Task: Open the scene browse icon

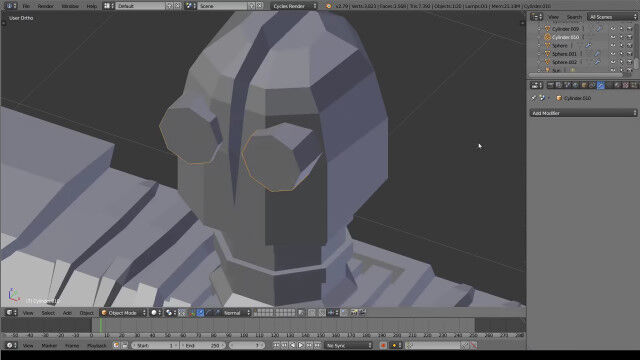Action: pos(190,6)
